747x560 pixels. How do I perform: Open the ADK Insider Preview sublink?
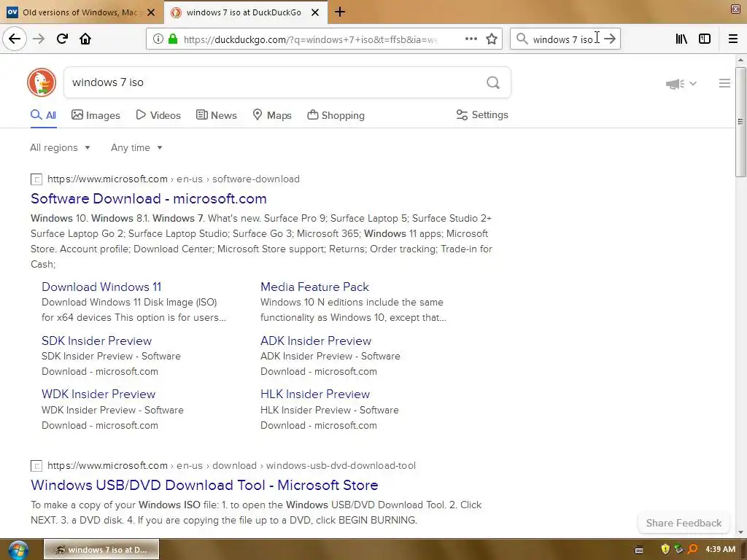[316, 341]
